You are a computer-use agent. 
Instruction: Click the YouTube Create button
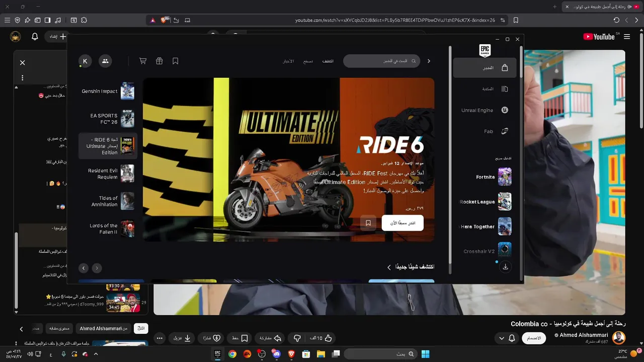pyautogui.click(x=56, y=37)
